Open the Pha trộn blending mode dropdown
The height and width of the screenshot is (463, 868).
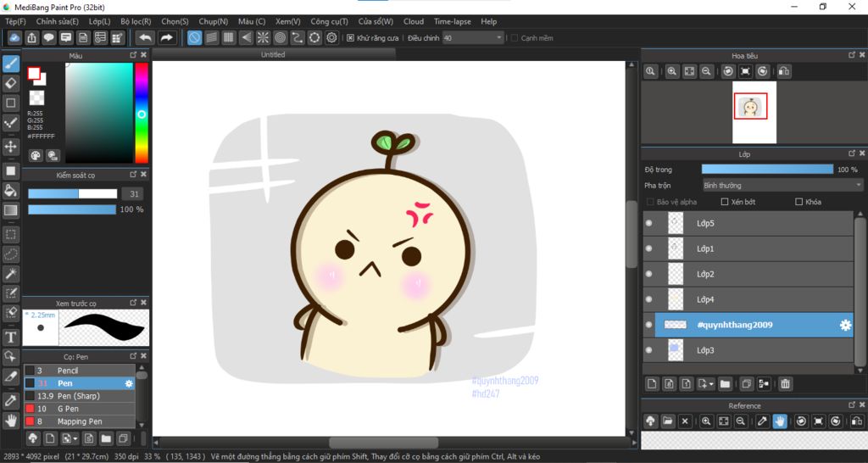coord(782,186)
